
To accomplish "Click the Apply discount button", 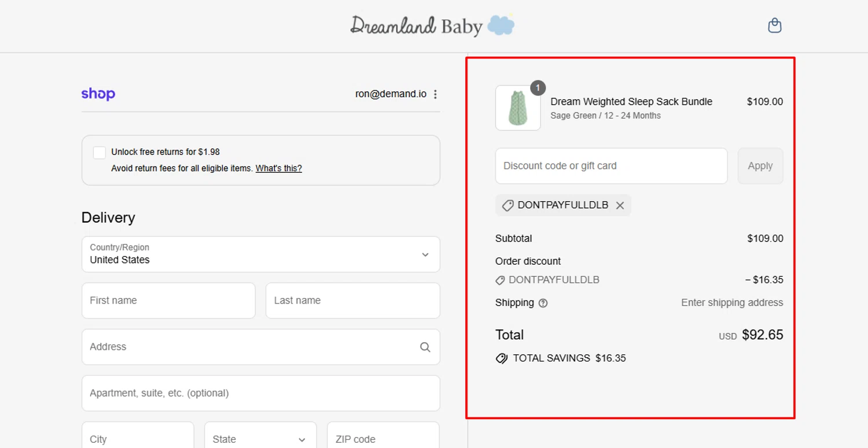I will [x=760, y=166].
